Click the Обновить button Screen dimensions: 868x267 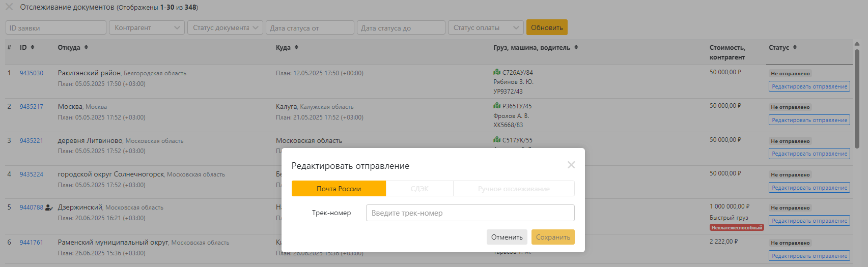coord(547,27)
